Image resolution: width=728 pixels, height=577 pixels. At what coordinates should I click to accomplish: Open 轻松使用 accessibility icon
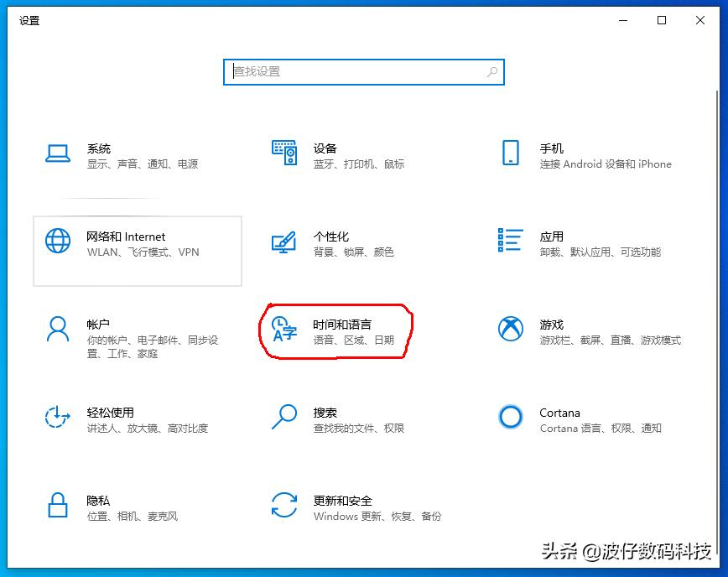57,417
